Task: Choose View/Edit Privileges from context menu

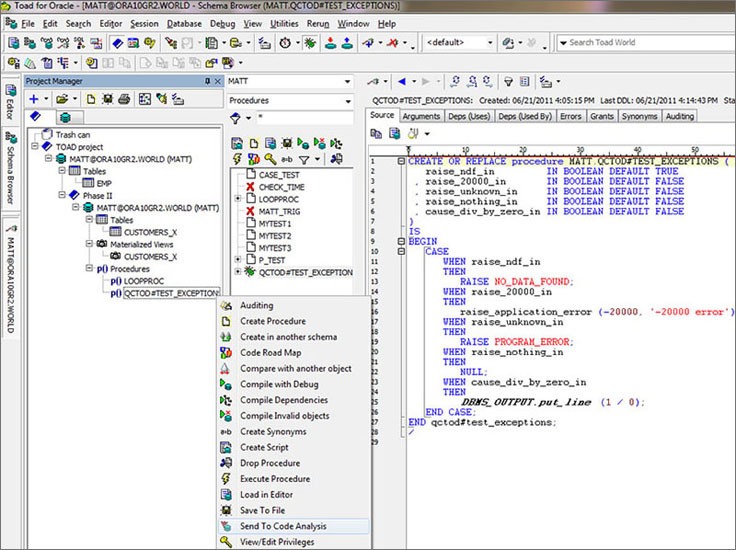Action: [294, 542]
